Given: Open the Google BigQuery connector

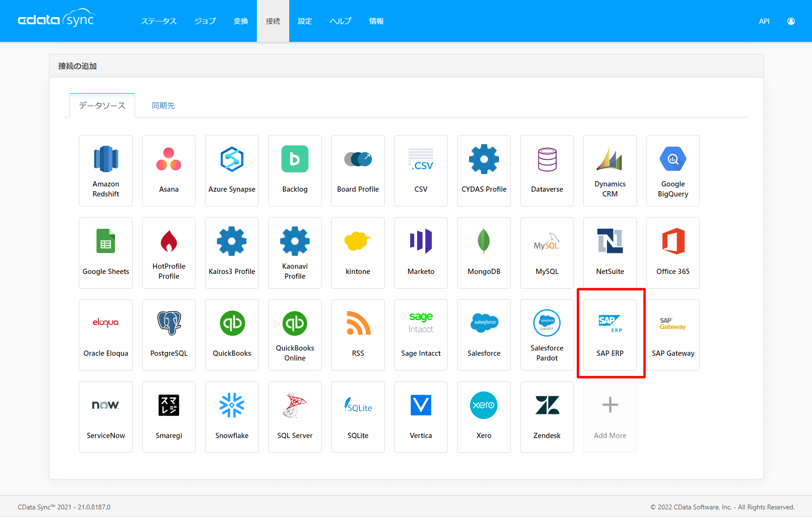Looking at the screenshot, I should pos(673,171).
